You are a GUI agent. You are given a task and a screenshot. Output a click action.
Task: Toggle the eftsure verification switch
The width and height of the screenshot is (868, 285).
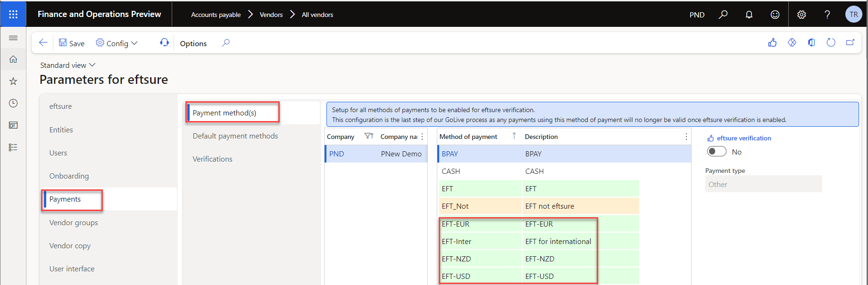pyautogui.click(x=717, y=152)
